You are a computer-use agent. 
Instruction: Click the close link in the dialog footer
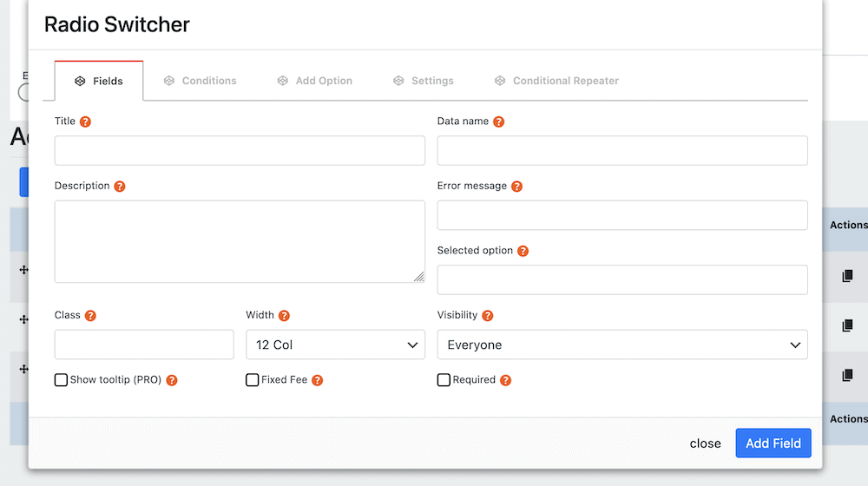pyautogui.click(x=705, y=443)
